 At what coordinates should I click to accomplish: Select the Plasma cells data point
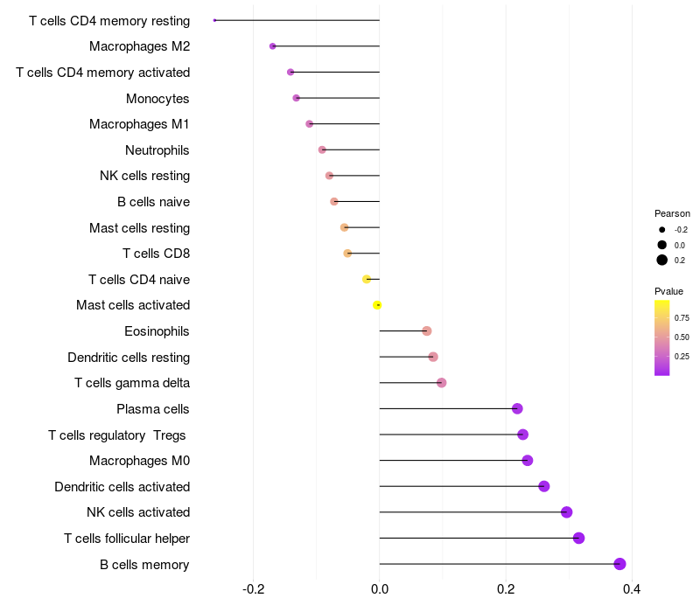coord(517,409)
